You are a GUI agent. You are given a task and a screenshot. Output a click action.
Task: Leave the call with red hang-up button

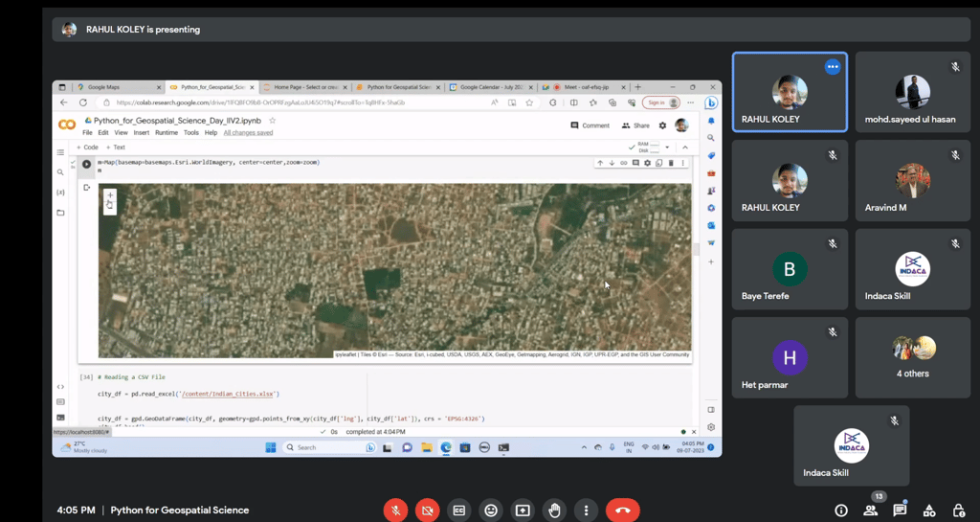pos(622,511)
